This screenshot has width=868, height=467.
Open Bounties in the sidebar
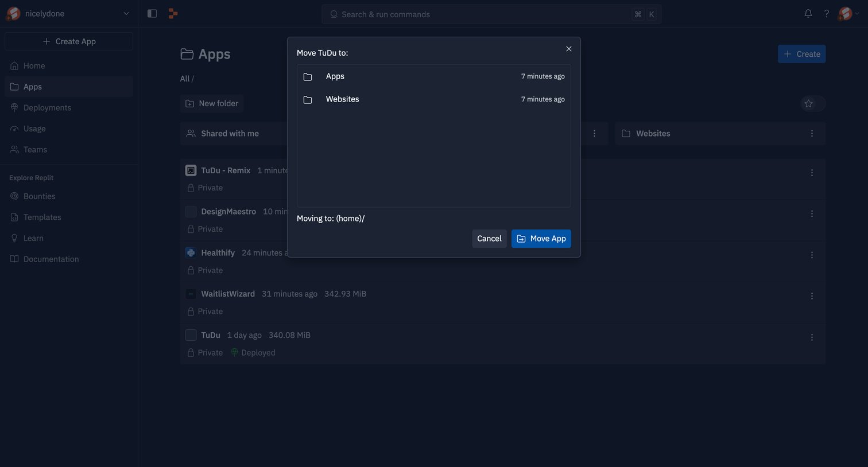point(69,196)
